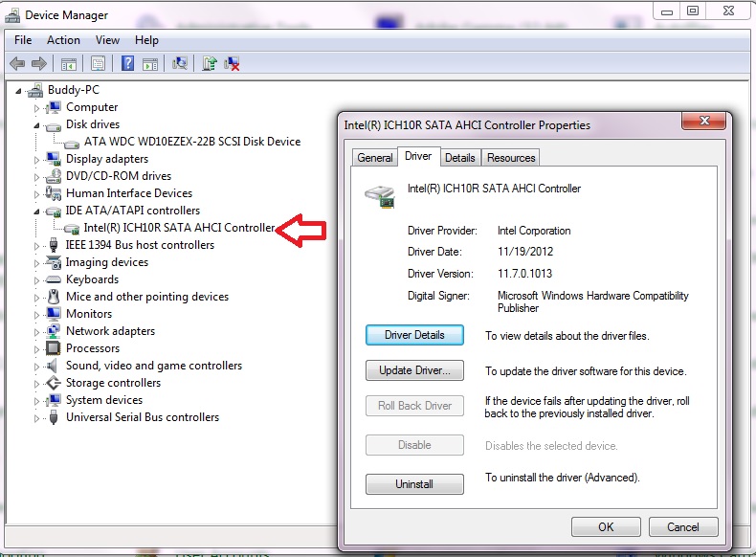
Task: Open the Action menu
Action: pyautogui.click(x=63, y=40)
